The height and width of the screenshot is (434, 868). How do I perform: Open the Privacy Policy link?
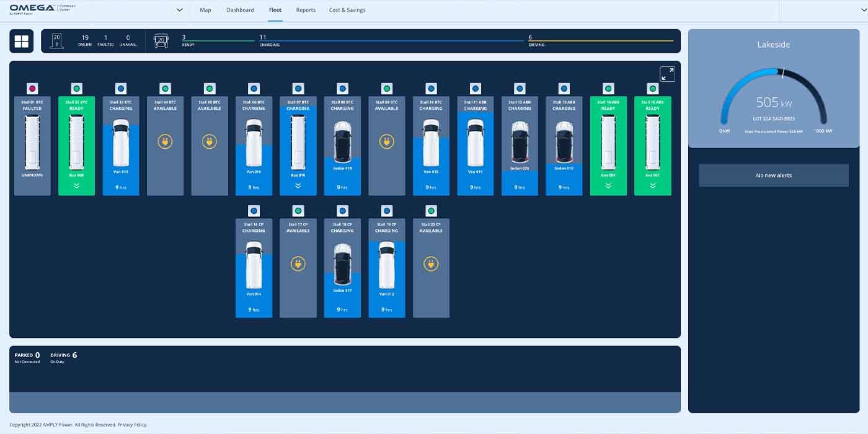[x=132, y=425]
